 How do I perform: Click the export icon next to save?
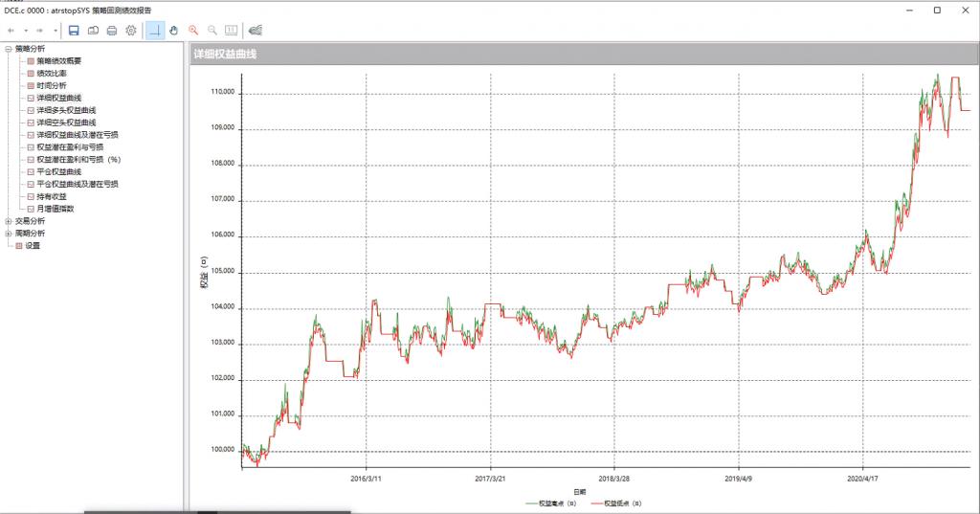tap(93, 30)
